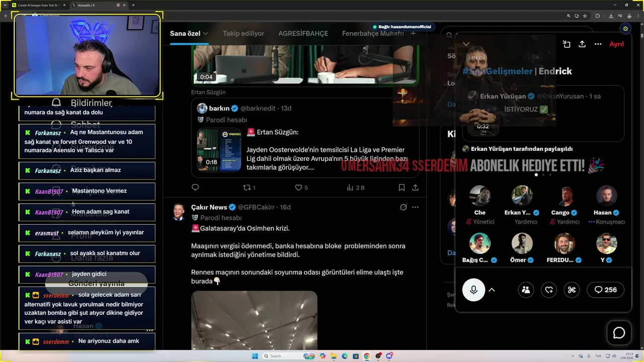
Task: Reply to the barkın quote post
Action: (195, 188)
